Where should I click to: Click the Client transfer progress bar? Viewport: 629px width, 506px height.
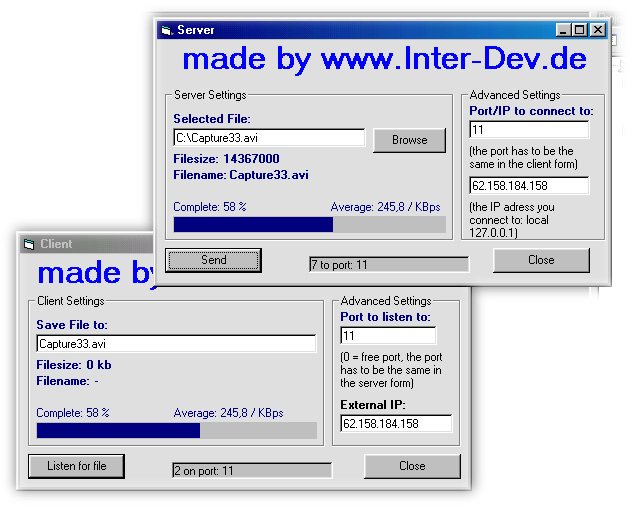(177, 431)
